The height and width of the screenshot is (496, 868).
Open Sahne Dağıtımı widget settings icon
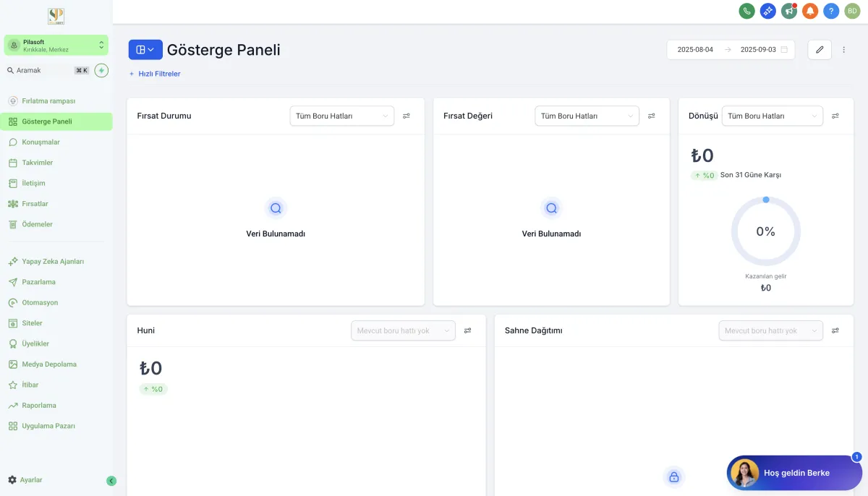click(x=835, y=330)
